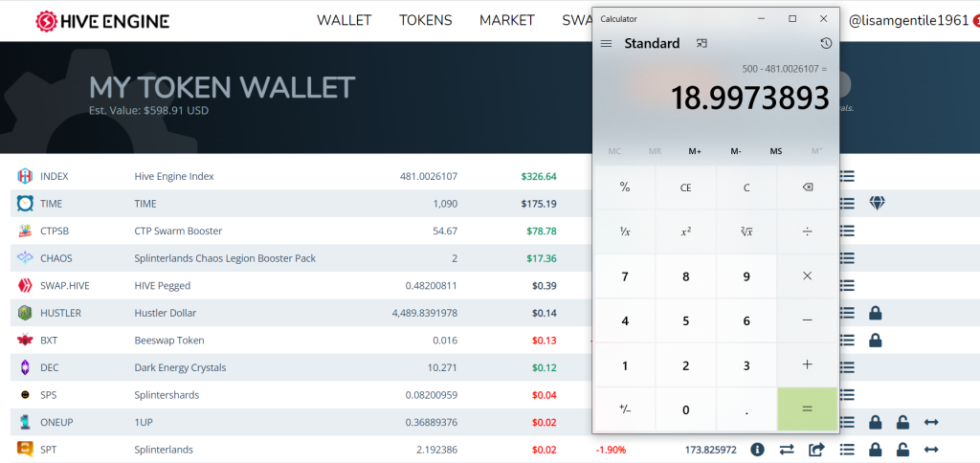Click the unstake open-lock icon for ONEUP
Image resolution: width=980 pixels, height=463 pixels.
coord(902,423)
